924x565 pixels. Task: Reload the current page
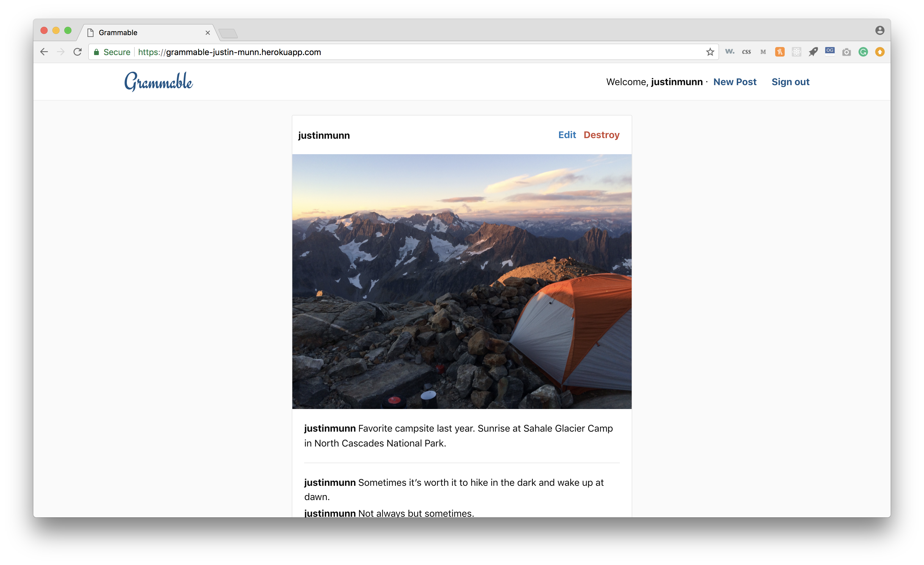78,52
